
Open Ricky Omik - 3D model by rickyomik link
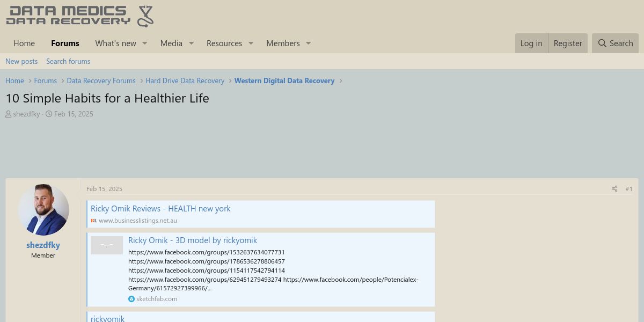click(193, 240)
